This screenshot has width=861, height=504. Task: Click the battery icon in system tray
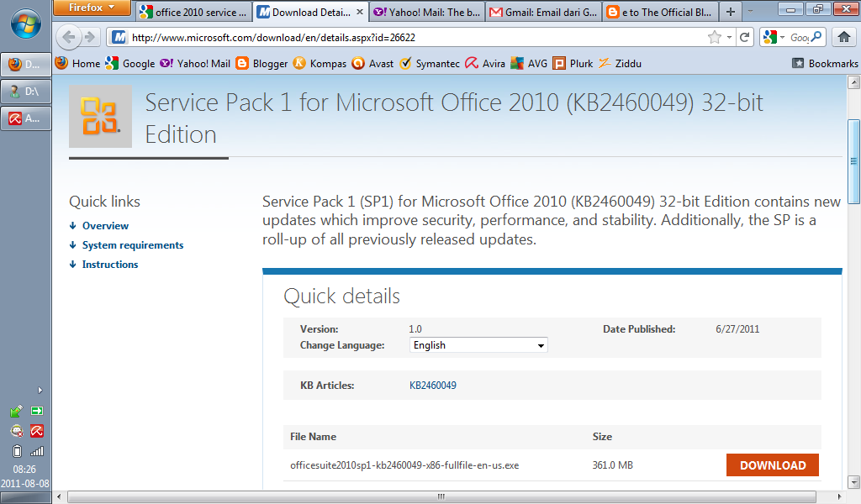point(17,451)
